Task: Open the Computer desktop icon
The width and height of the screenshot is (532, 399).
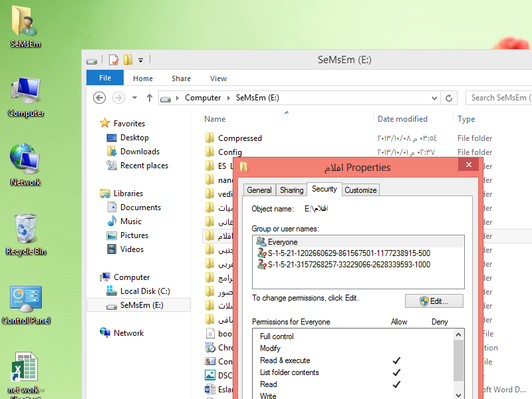Action: 26,97
